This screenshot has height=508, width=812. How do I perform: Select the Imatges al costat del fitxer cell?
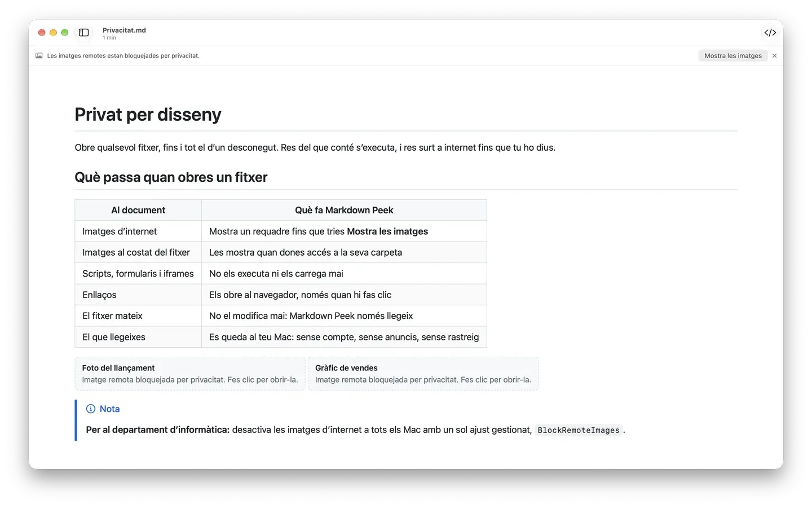[138, 252]
